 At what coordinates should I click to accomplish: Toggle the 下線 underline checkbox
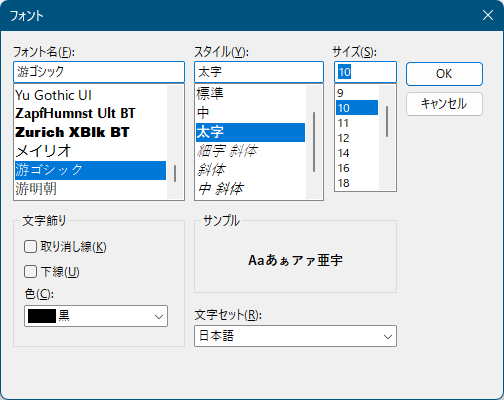coord(30,272)
